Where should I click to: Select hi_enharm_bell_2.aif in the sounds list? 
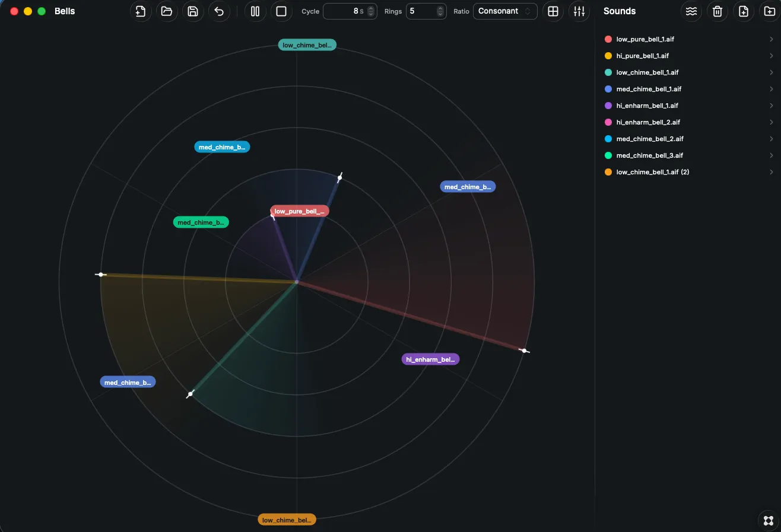pyautogui.click(x=688, y=122)
